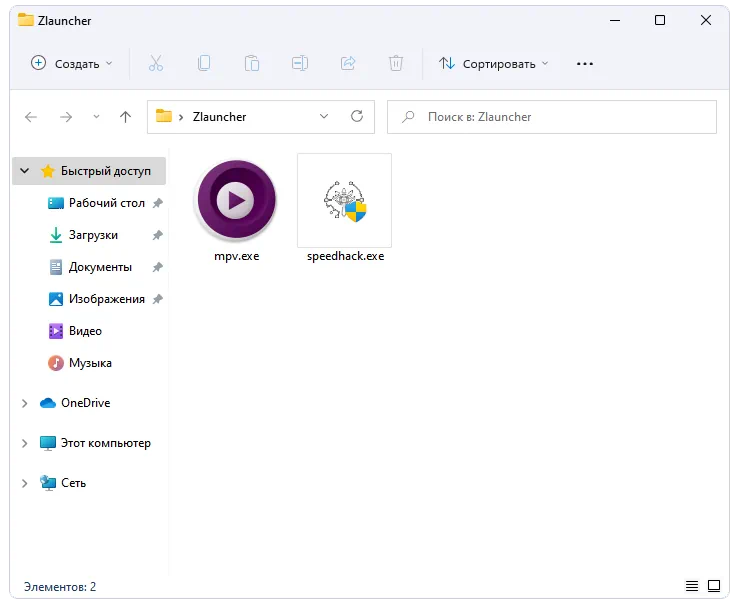Viewport: 738px width, 606px height.
Task: Open Видео in sidebar
Action: point(75,331)
